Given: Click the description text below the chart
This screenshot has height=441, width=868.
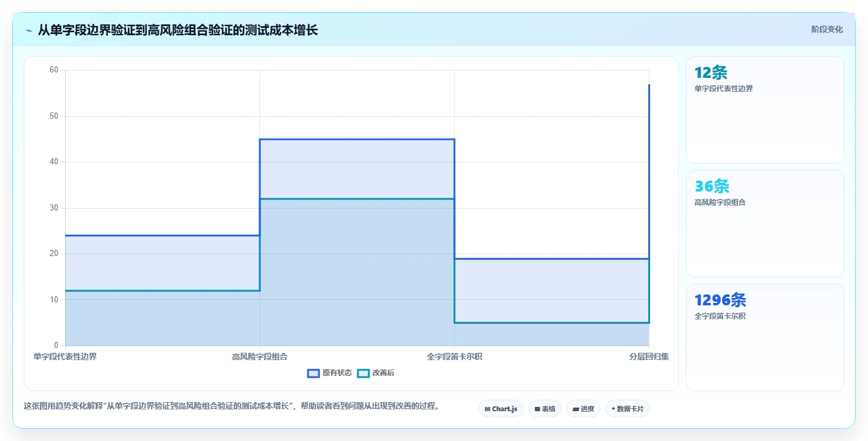Looking at the screenshot, I should click(231, 406).
